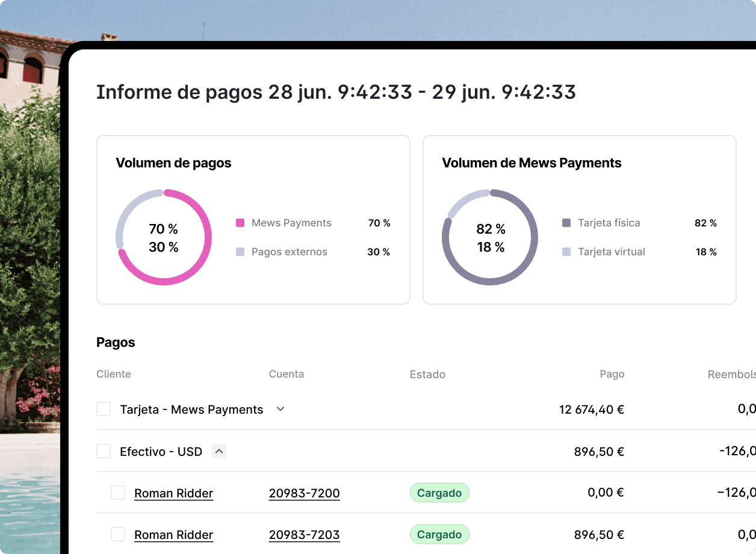Select checkbox for Roman Ridder account 20983-7200
The width and height of the screenshot is (756, 554).
118,493
